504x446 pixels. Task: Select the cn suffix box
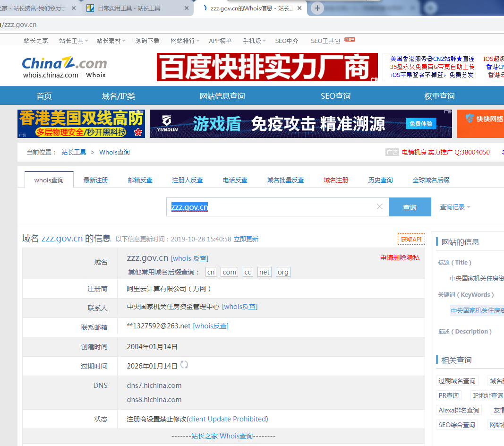[x=211, y=272]
